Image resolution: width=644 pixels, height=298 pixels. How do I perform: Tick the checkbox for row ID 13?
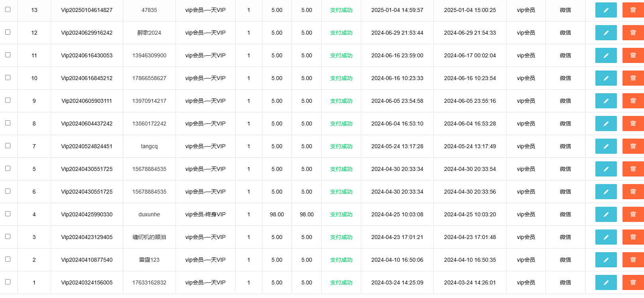(8, 9)
